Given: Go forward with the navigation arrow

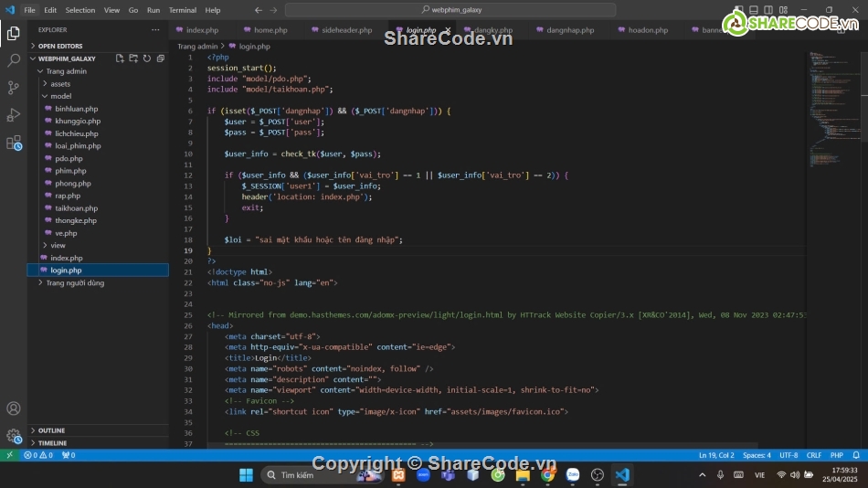Looking at the screenshot, I should [273, 10].
